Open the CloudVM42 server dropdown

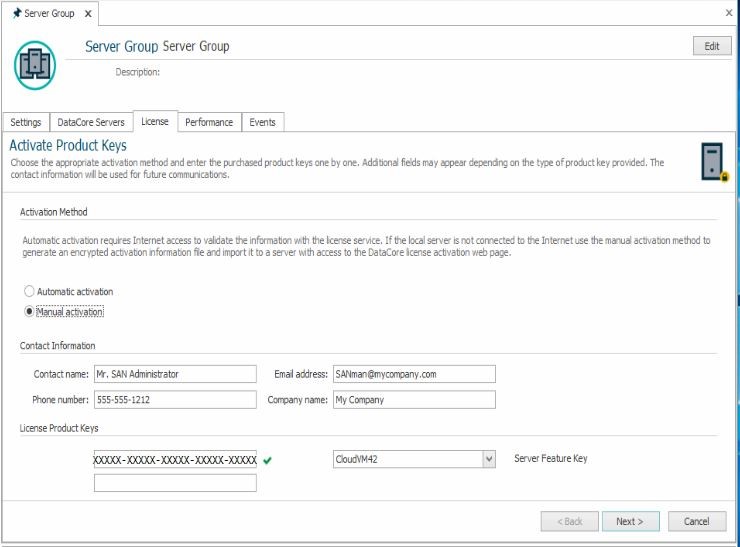point(488,459)
